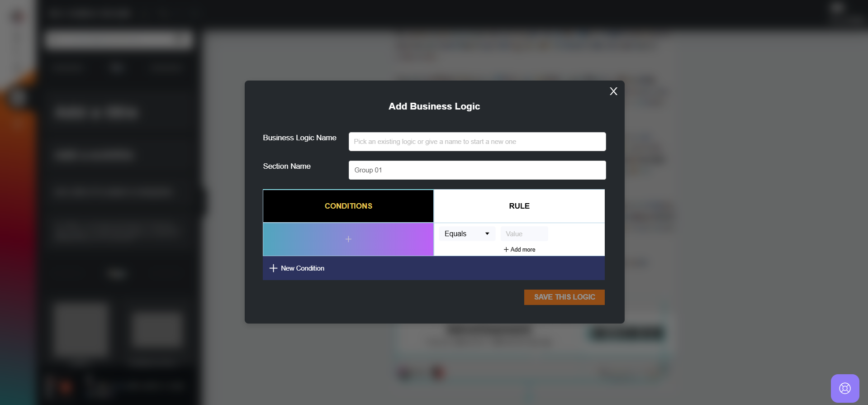Click the caret arrow beside Equals

pos(487,234)
